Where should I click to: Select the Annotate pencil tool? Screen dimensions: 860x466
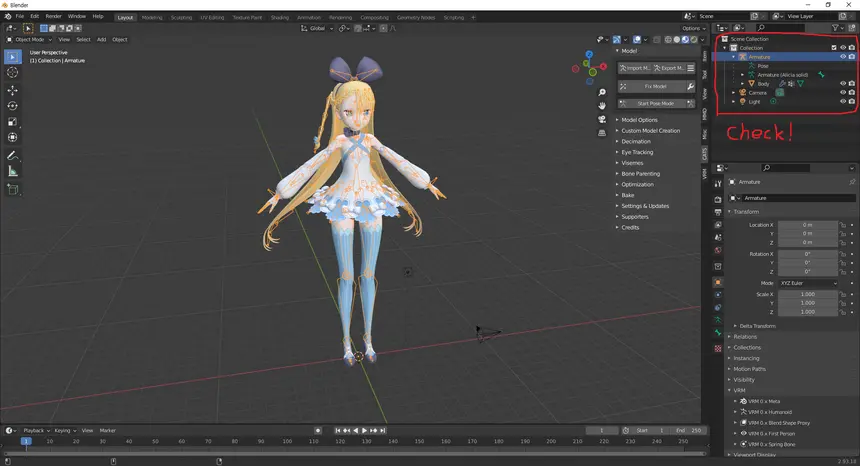point(13,156)
